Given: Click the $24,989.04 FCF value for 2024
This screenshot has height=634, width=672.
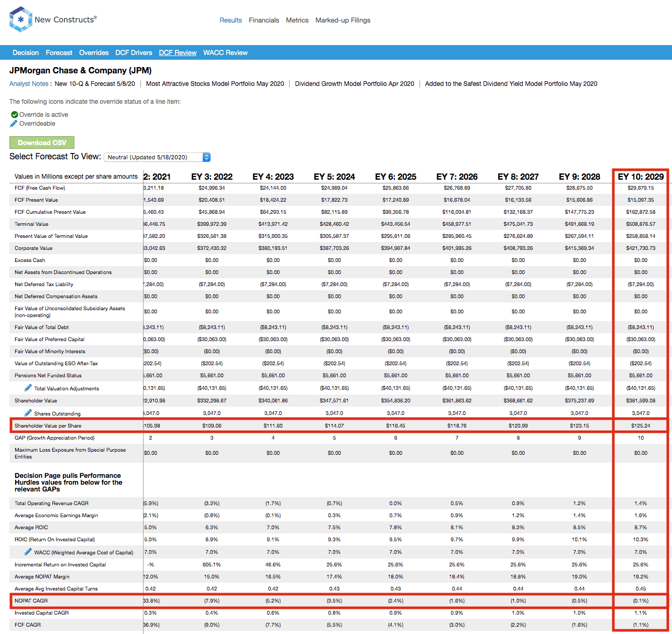Looking at the screenshot, I should (x=334, y=188).
